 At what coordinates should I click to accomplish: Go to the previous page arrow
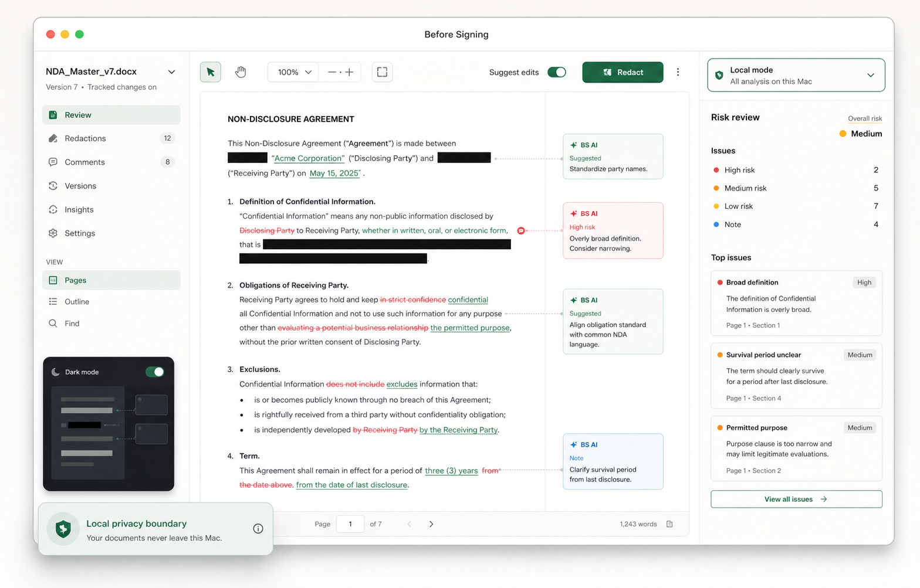410,524
